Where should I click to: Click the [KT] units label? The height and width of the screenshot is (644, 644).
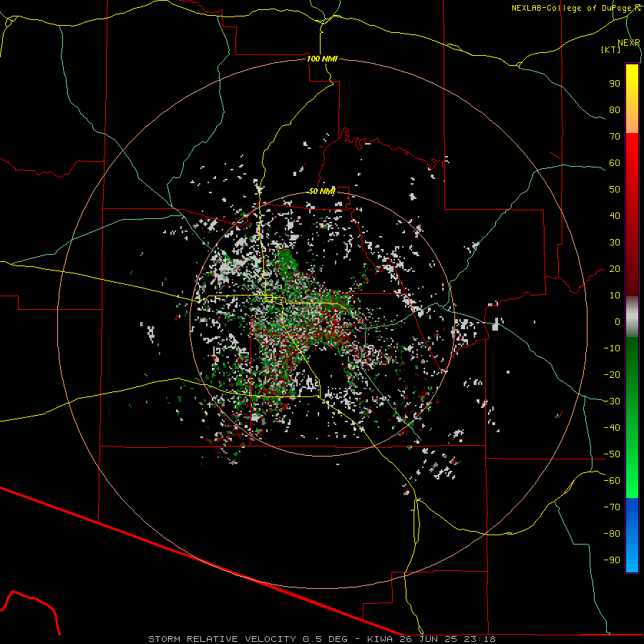(611, 49)
